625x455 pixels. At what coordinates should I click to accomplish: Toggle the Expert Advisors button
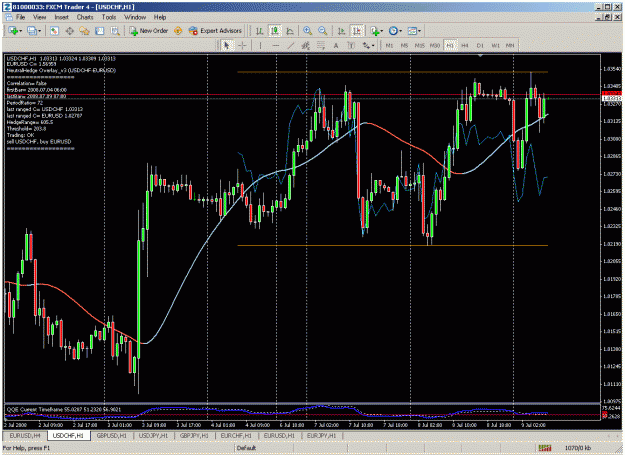[215, 31]
